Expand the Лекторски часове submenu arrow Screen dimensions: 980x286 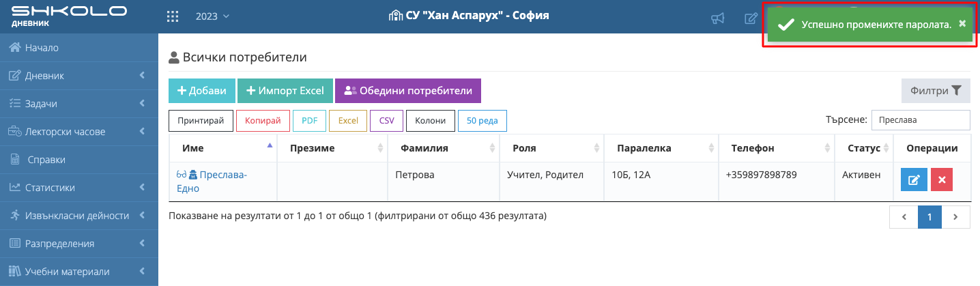(142, 132)
